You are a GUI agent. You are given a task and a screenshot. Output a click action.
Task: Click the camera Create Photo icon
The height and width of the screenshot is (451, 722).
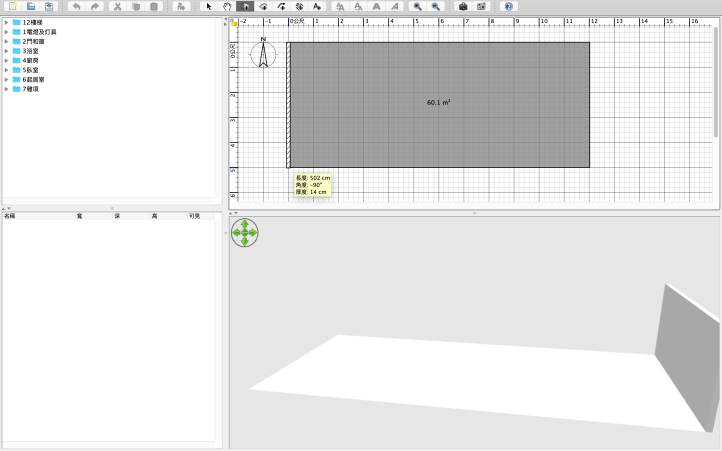(463, 6)
